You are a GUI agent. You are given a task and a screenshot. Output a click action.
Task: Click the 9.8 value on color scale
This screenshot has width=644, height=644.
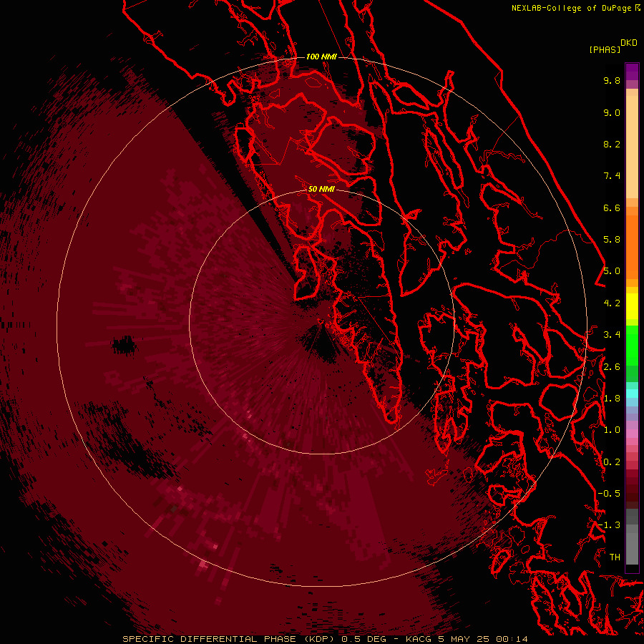coord(612,80)
